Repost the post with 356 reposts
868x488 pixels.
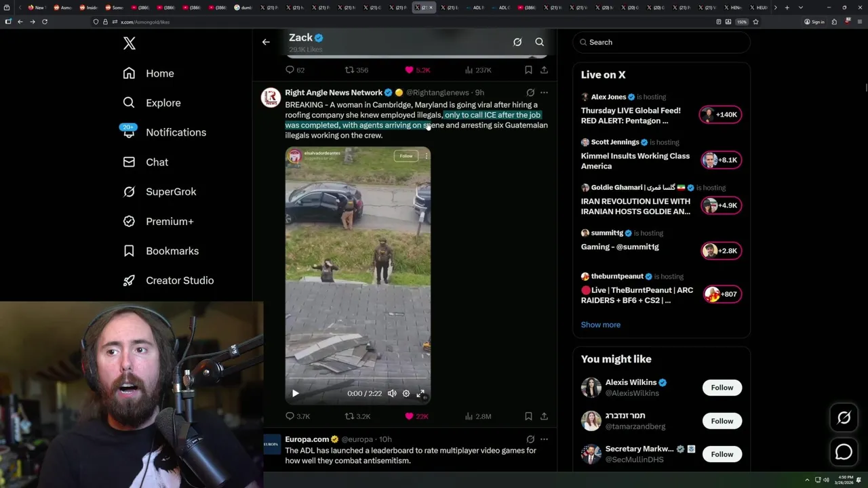click(x=357, y=70)
